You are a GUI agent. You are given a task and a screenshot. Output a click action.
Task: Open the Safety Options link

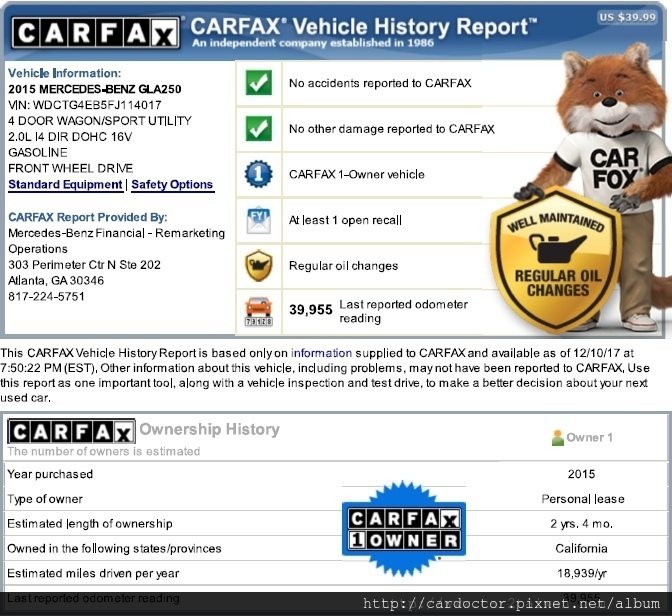(172, 184)
